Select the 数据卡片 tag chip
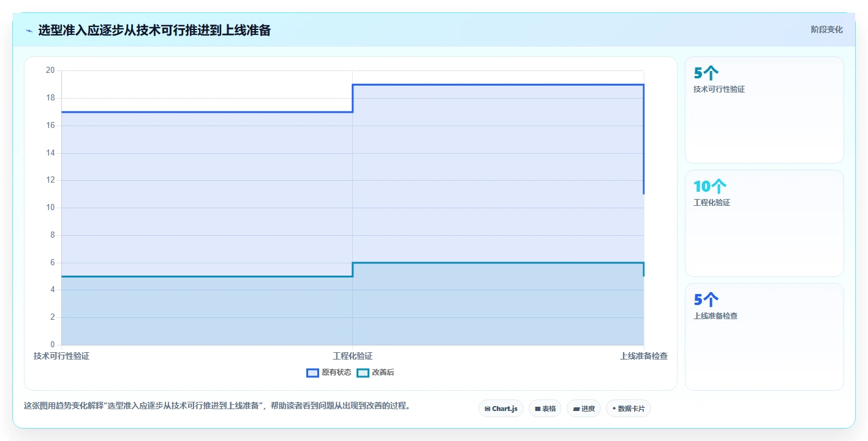This screenshot has height=441, width=868. point(628,409)
